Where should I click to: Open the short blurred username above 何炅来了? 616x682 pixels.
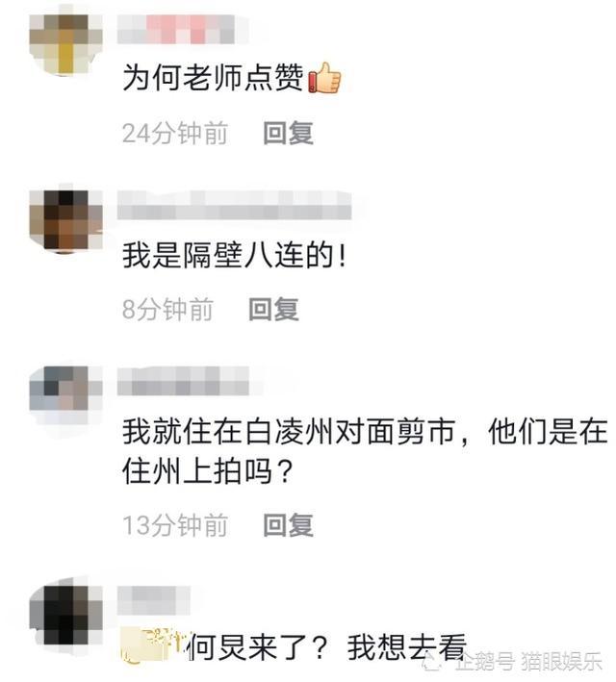coord(154,600)
